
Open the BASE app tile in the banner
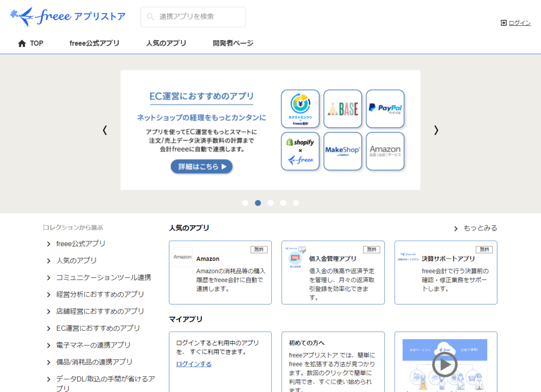click(343, 109)
